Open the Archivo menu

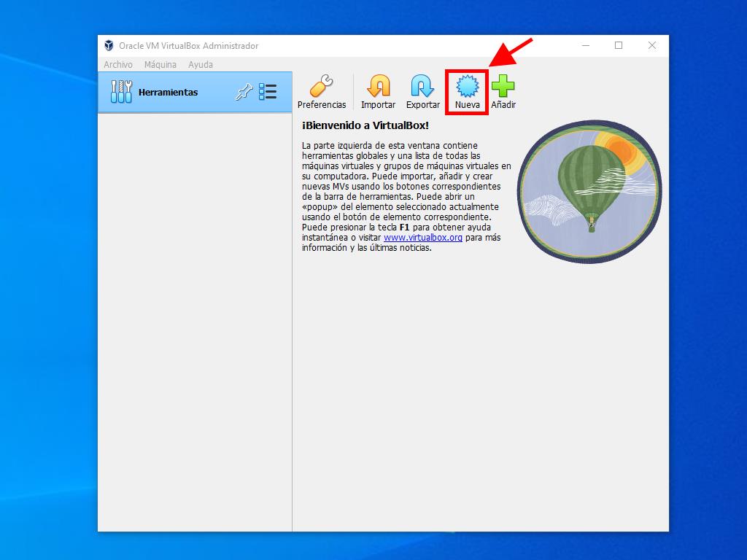coord(118,65)
